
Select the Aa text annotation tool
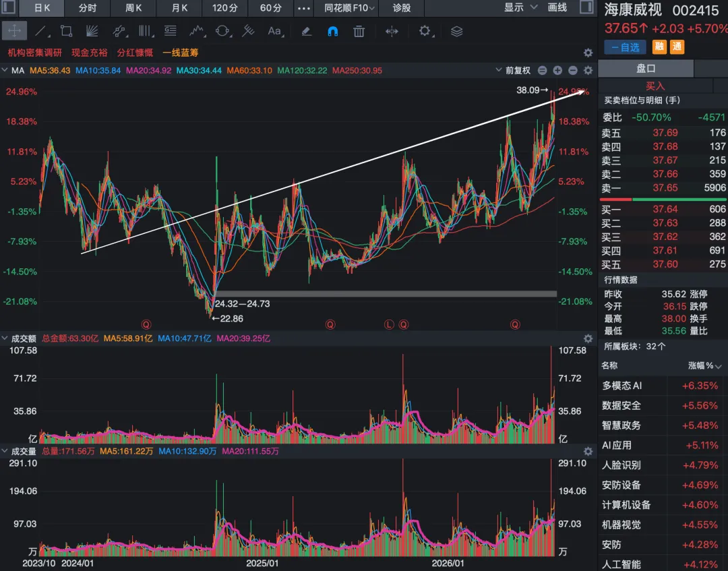[x=275, y=31]
